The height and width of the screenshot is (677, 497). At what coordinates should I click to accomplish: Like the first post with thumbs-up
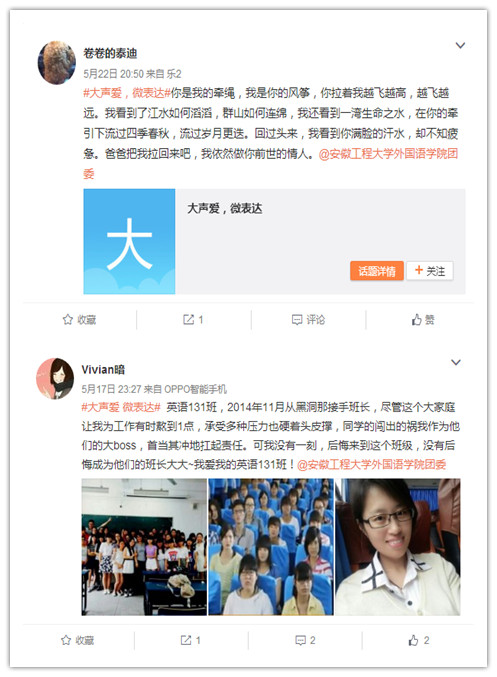tap(423, 320)
